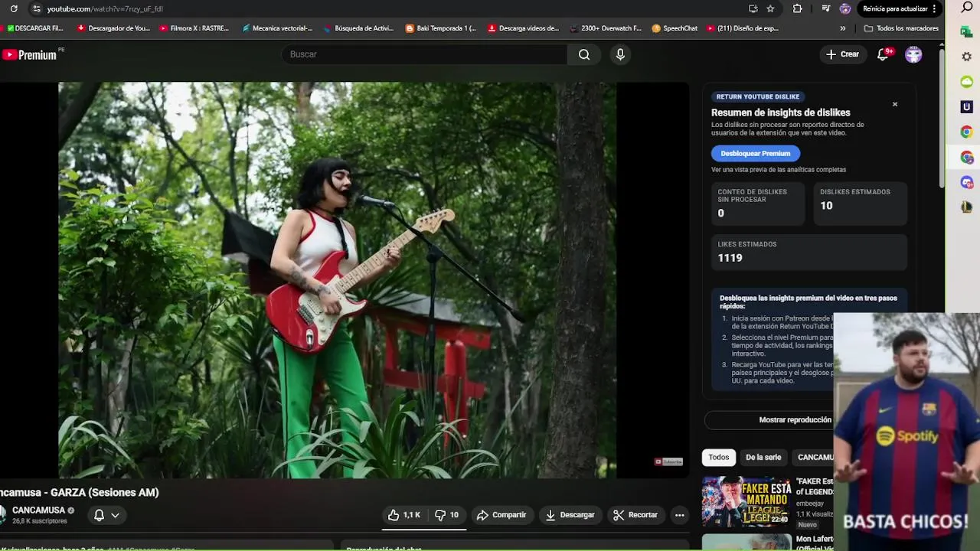980x551 pixels.
Task: Select the CANCAMUSA filter chip
Action: [x=814, y=457]
